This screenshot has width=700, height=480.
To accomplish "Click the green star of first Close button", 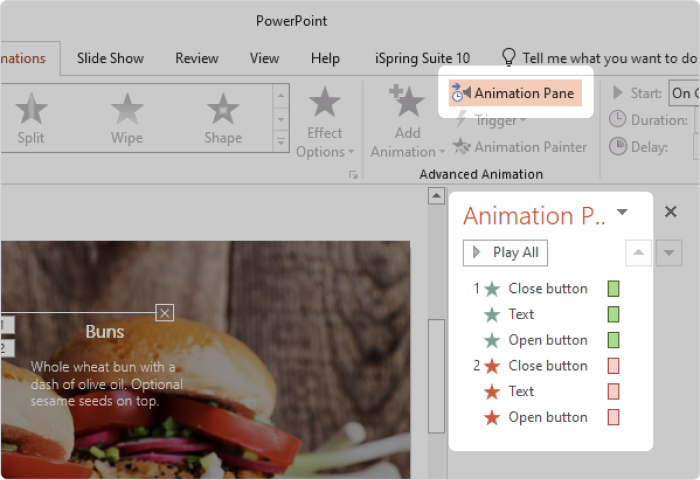I will [492, 289].
